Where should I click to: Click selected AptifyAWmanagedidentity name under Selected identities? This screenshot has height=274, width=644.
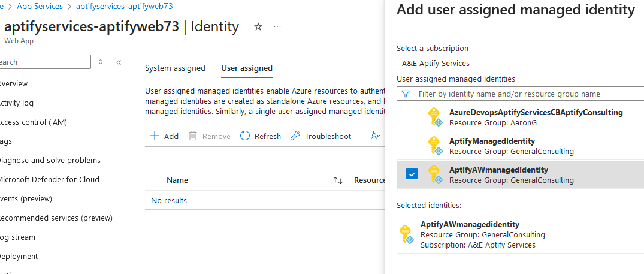pyautogui.click(x=470, y=224)
